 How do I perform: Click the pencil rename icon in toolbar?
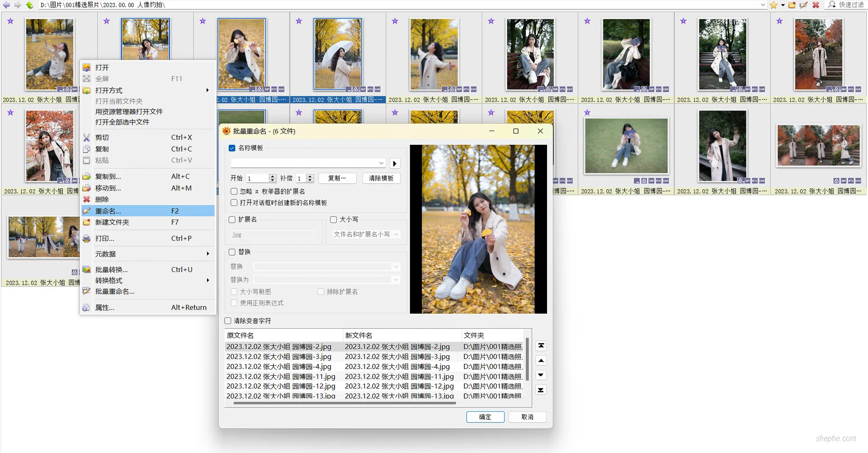click(803, 5)
